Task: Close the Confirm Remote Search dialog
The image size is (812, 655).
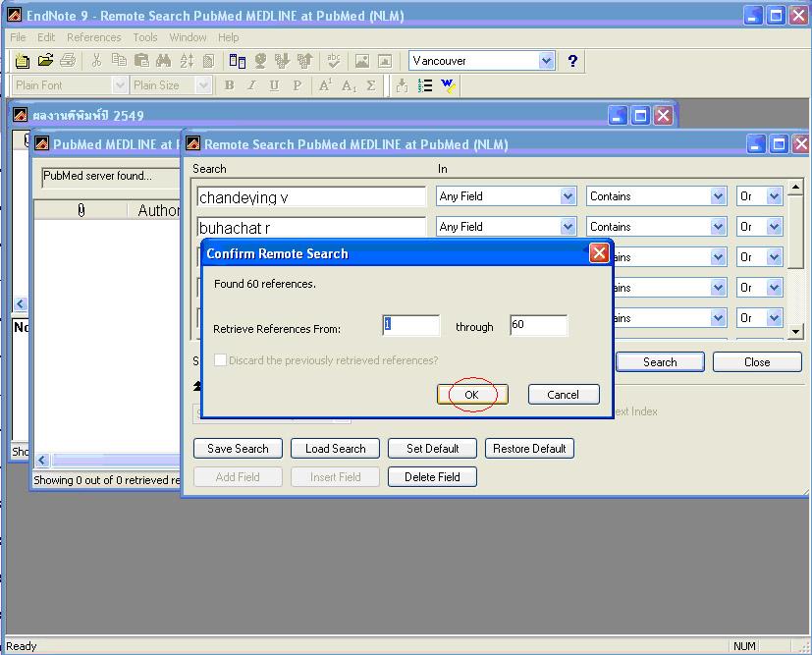Action: 599,253
